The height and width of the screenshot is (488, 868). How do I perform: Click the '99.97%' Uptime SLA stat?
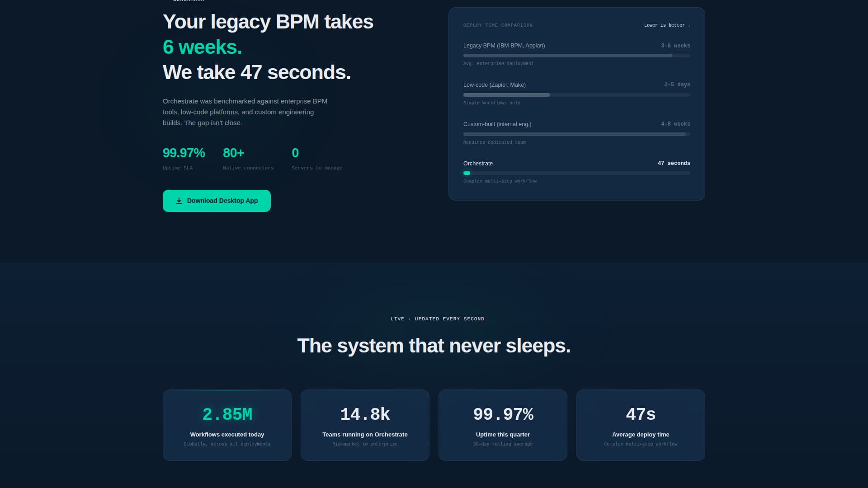pyautogui.click(x=184, y=153)
